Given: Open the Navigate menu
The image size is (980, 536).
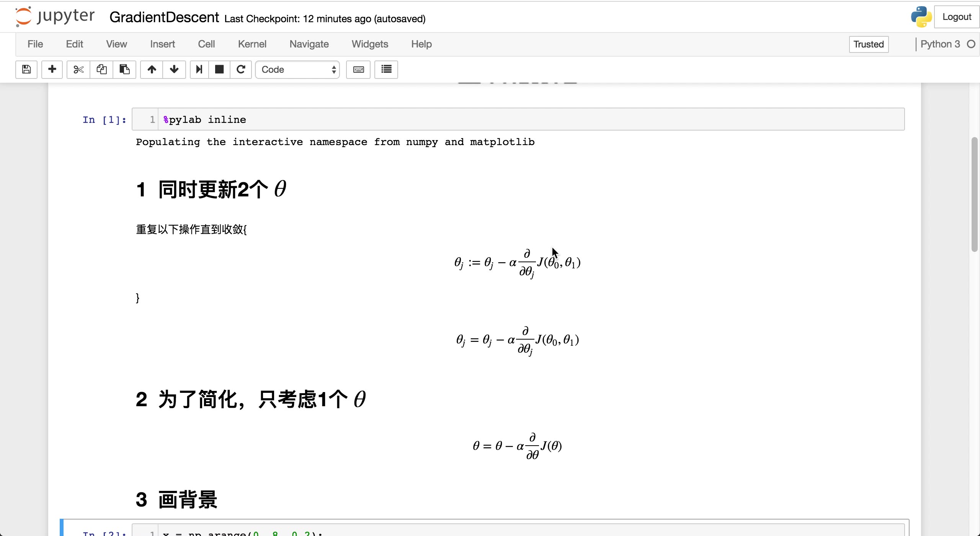Looking at the screenshot, I should [x=309, y=44].
